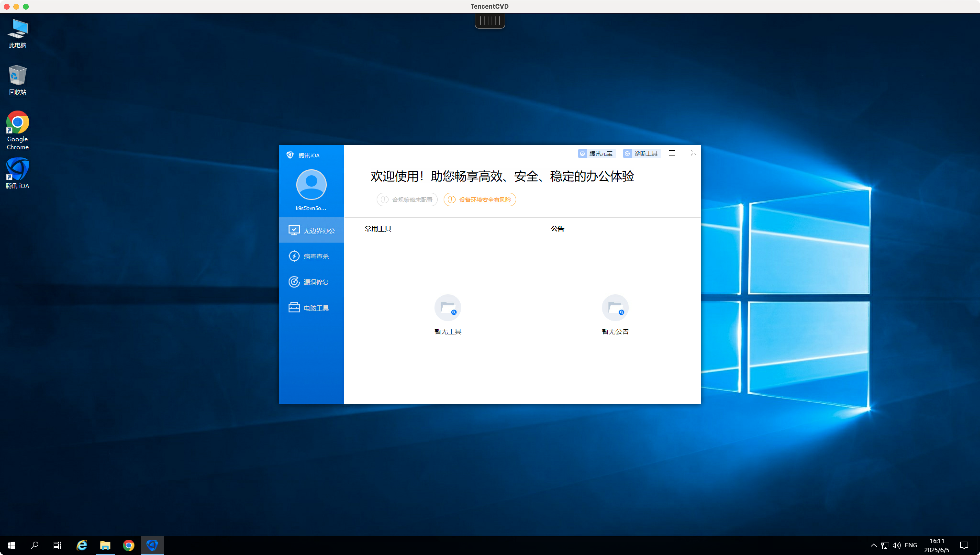980x555 pixels.
Task: Click the 设备环境安全有风险 warning badge
Action: pos(479,200)
